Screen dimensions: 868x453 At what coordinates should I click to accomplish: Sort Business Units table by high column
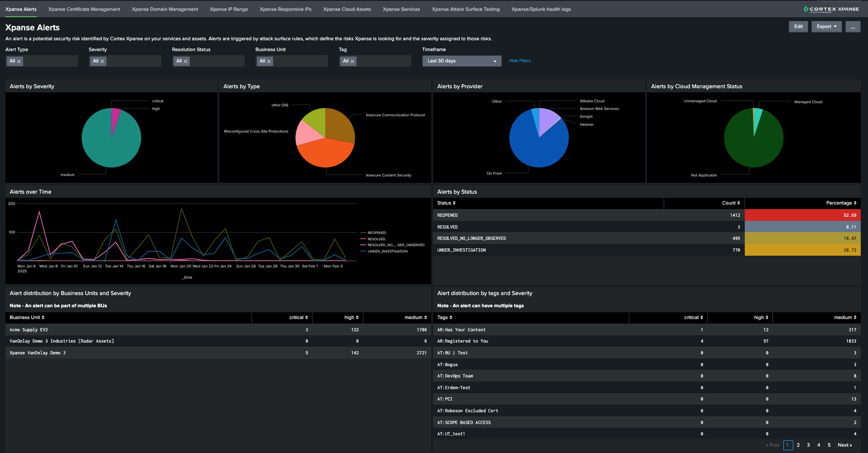pyautogui.click(x=352, y=318)
